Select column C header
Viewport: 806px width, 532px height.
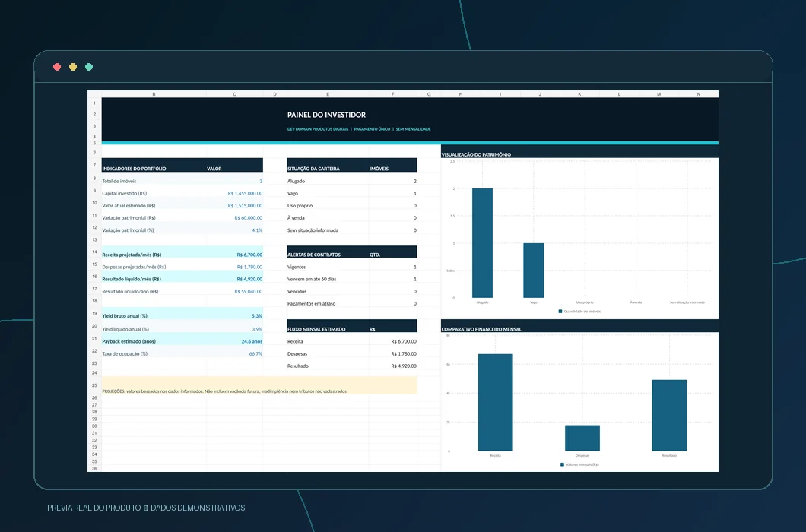click(x=234, y=94)
